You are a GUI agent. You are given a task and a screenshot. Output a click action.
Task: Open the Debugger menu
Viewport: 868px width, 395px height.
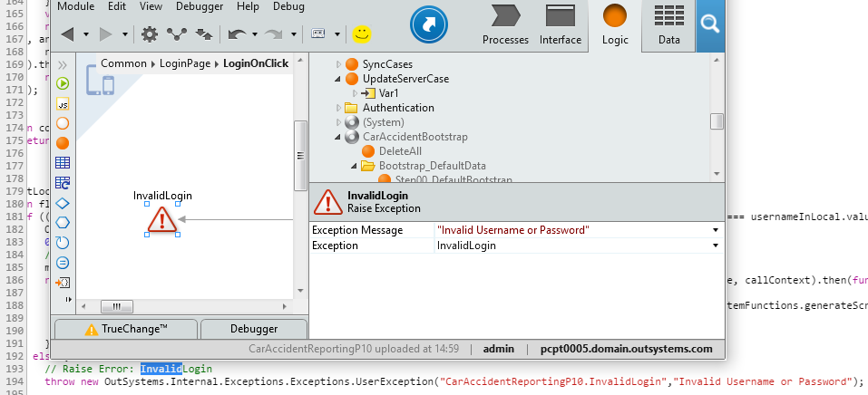(200, 6)
